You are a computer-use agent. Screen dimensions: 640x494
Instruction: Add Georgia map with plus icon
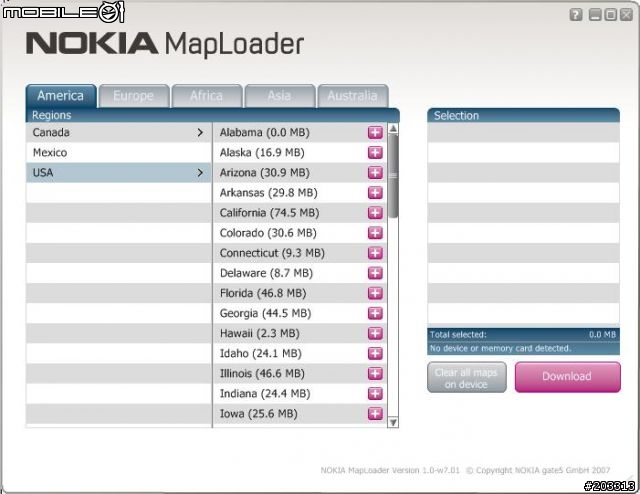pyautogui.click(x=375, y=313)
